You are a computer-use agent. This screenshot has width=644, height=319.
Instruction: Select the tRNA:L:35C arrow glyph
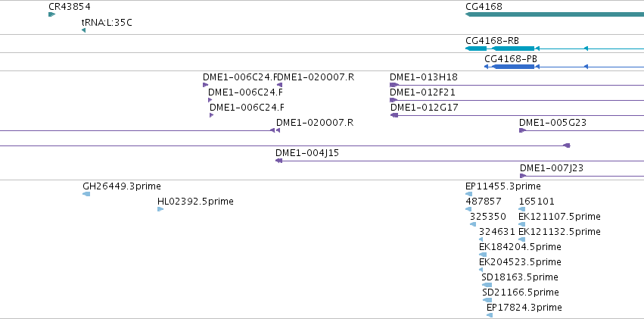coord(84,30)
